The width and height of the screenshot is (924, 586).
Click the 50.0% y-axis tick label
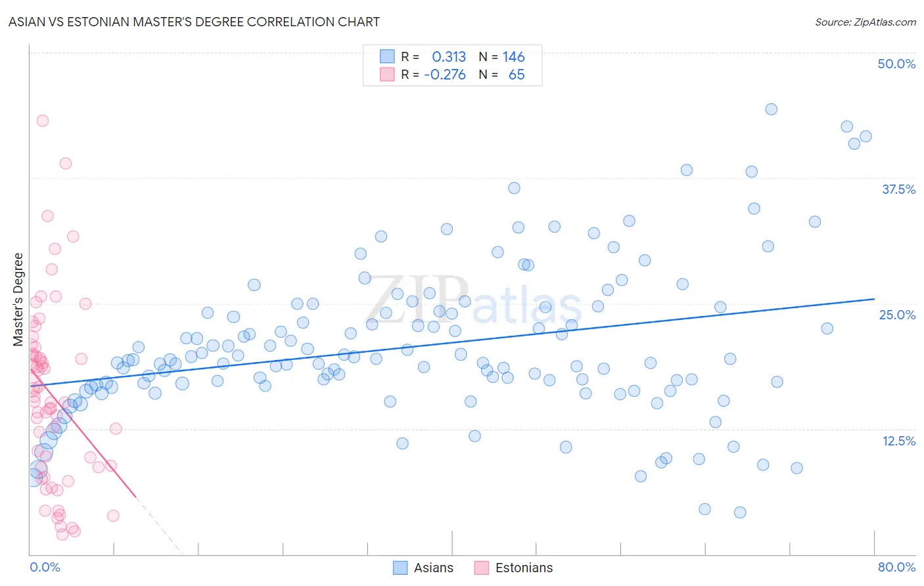[x=896, y=64]
